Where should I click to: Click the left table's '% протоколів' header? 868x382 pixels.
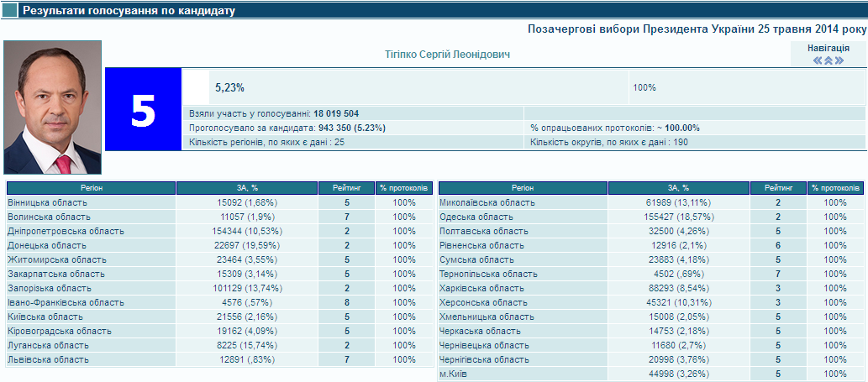click(404, 188)
